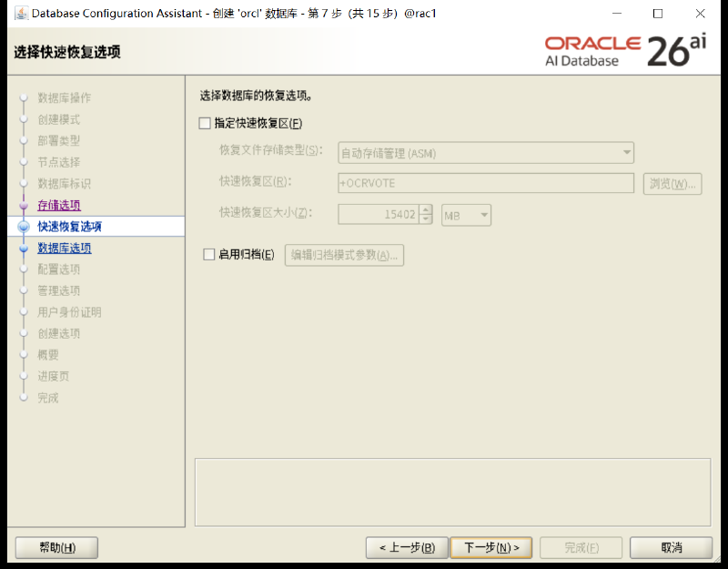Click the 创建选项 step label
The image size is (728, 569).
click(59, 333)
